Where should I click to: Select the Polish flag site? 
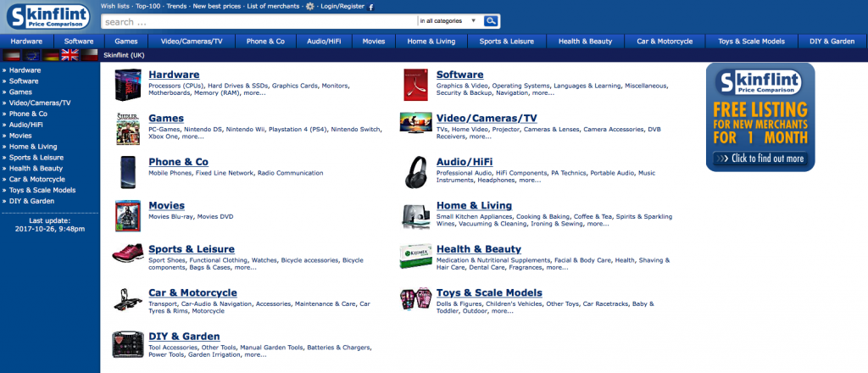coord(89,55)
